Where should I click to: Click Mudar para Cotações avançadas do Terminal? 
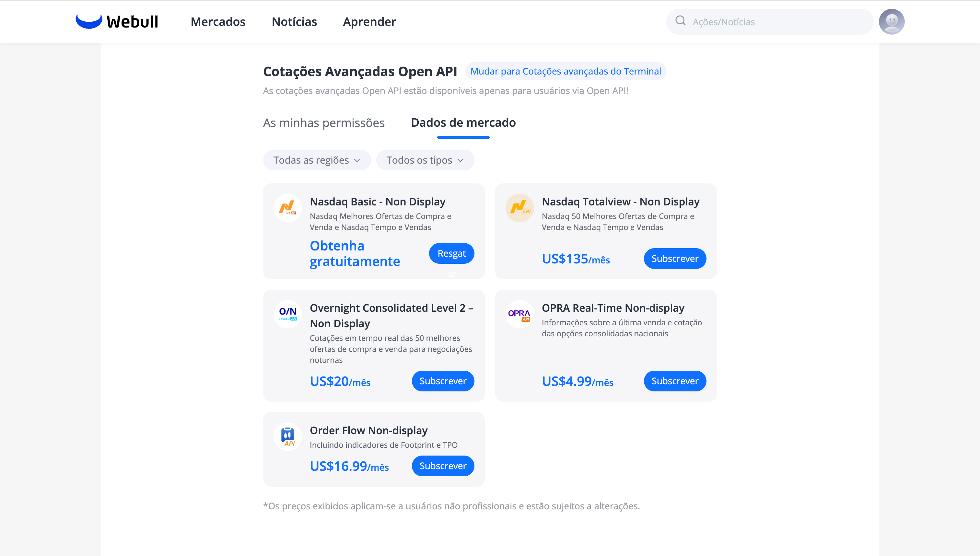coord(566,71)
